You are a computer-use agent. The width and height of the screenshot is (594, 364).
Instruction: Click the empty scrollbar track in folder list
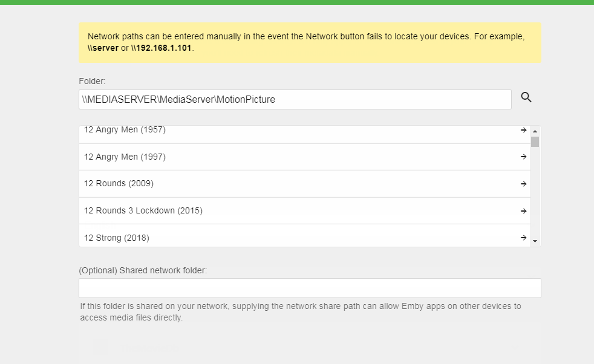click(x=535, y=193)
